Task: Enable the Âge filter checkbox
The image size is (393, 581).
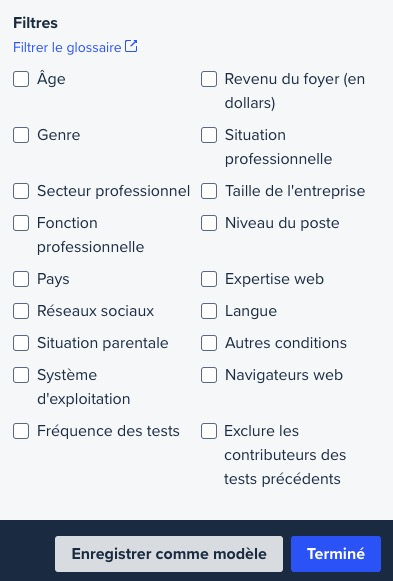Action: tap(21, 79)
